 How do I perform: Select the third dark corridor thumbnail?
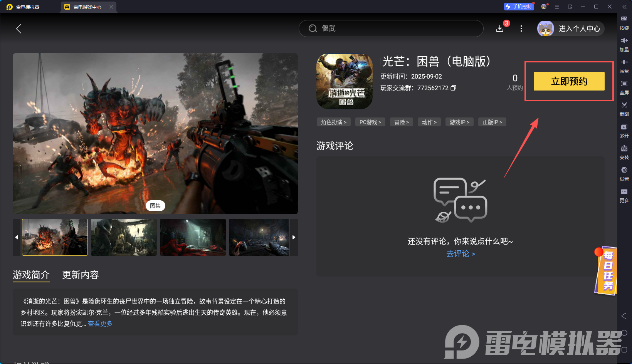(x=193, y=237)
